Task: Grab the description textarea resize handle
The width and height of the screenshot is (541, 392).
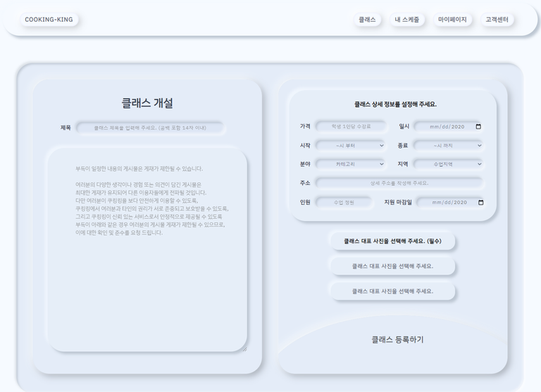Action: point(244,349)
